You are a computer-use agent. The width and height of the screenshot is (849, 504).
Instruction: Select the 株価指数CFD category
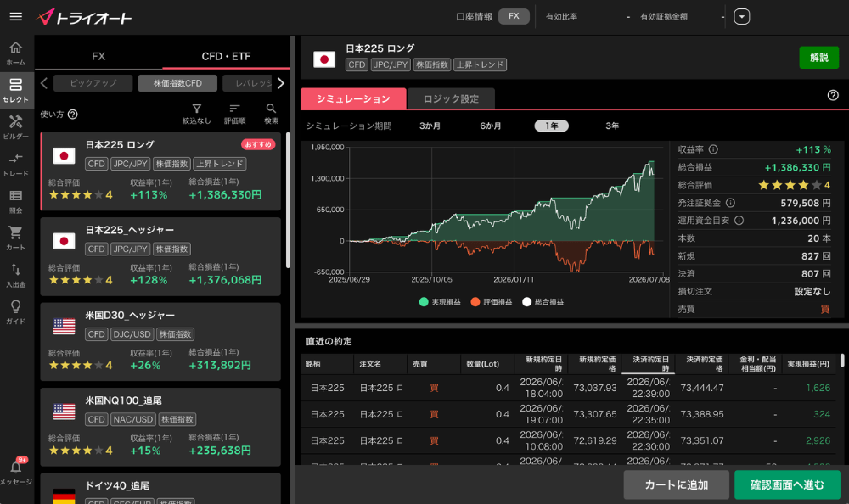tap(177, 83)
